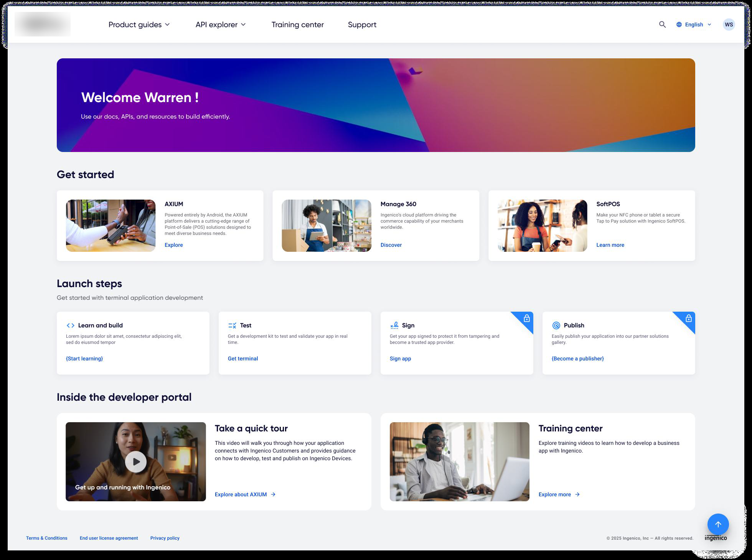The width and height of the screenshot is (752, 560).
Task: Click the Sign app link
Action: point(400,358)
